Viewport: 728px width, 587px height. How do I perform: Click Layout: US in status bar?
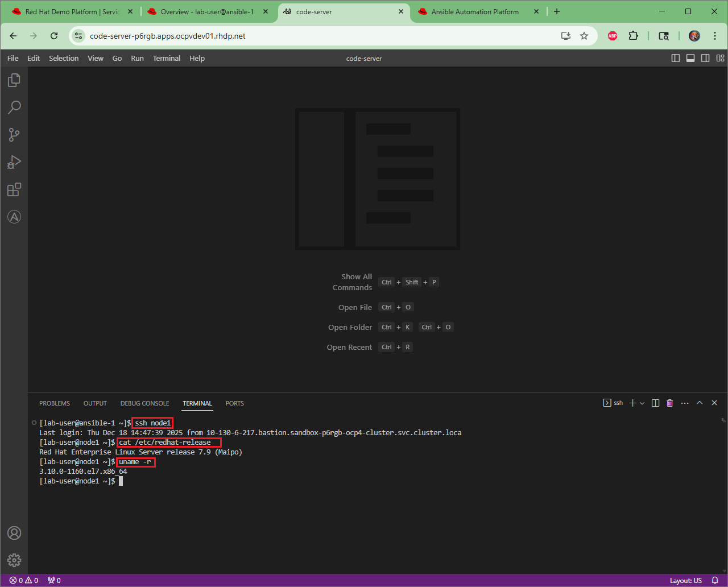(685, 580)
